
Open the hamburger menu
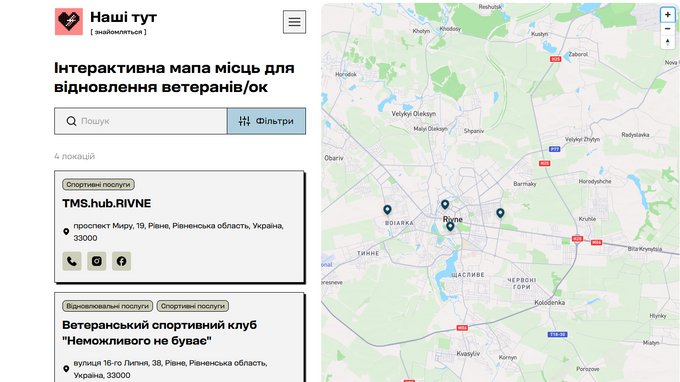coord(294,22)
